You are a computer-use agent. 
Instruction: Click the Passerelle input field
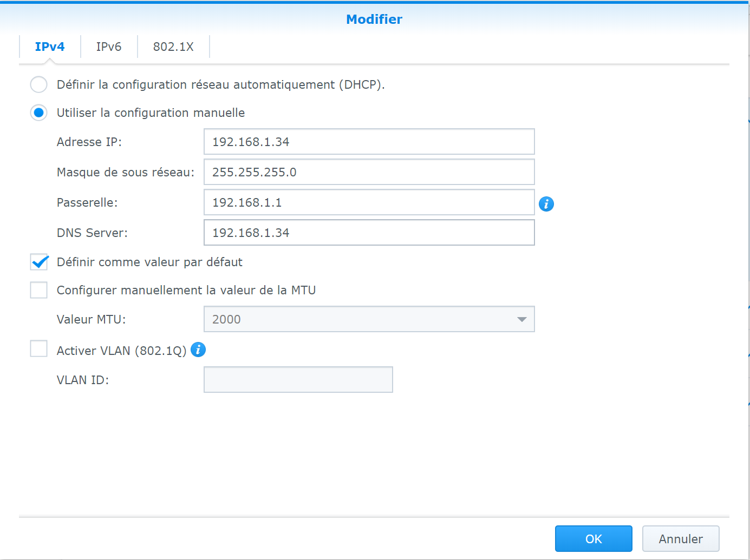pos(369,202)
